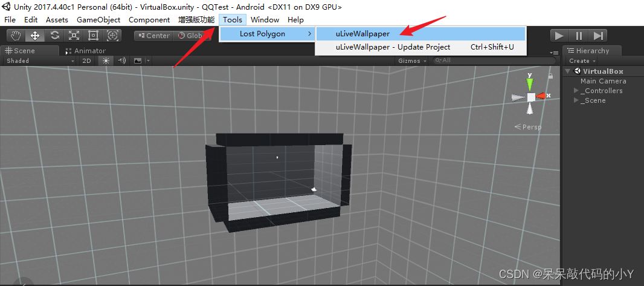Click the Step frame button

click(598, 36)
